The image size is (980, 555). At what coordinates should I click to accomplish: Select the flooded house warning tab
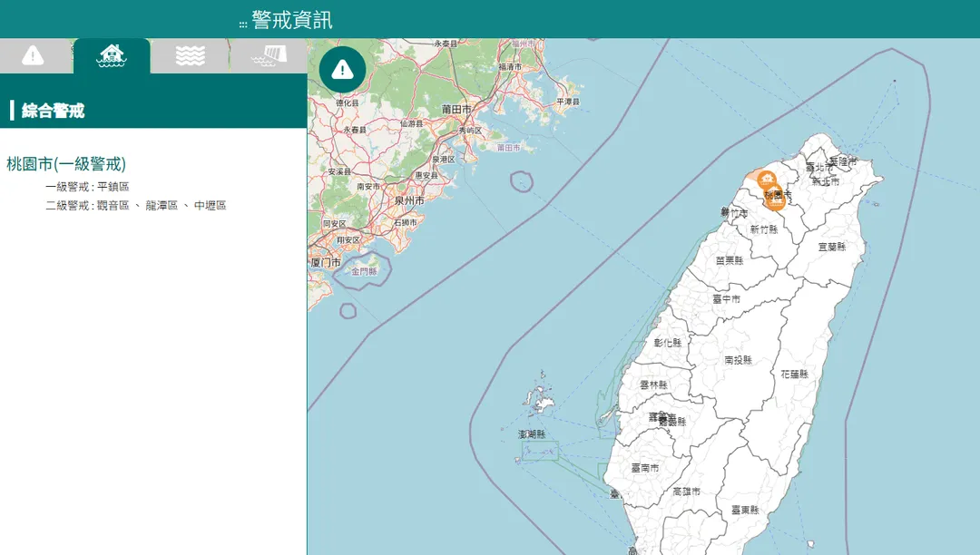pos(112,55)
